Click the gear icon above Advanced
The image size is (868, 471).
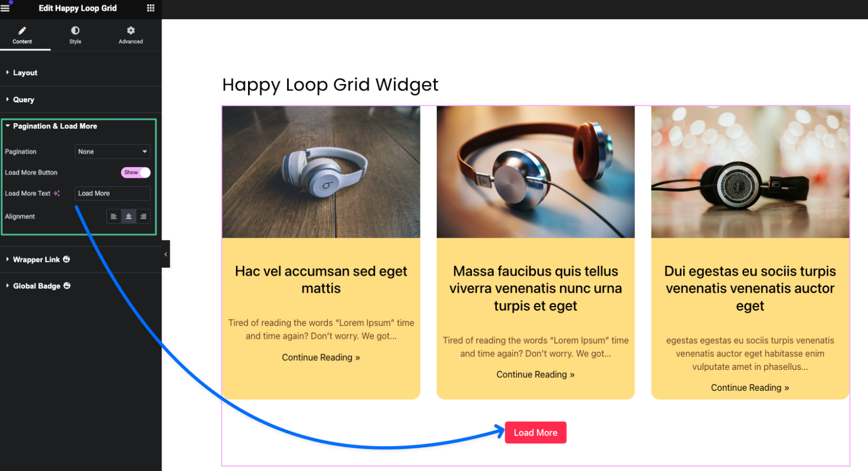click(131, 30)
